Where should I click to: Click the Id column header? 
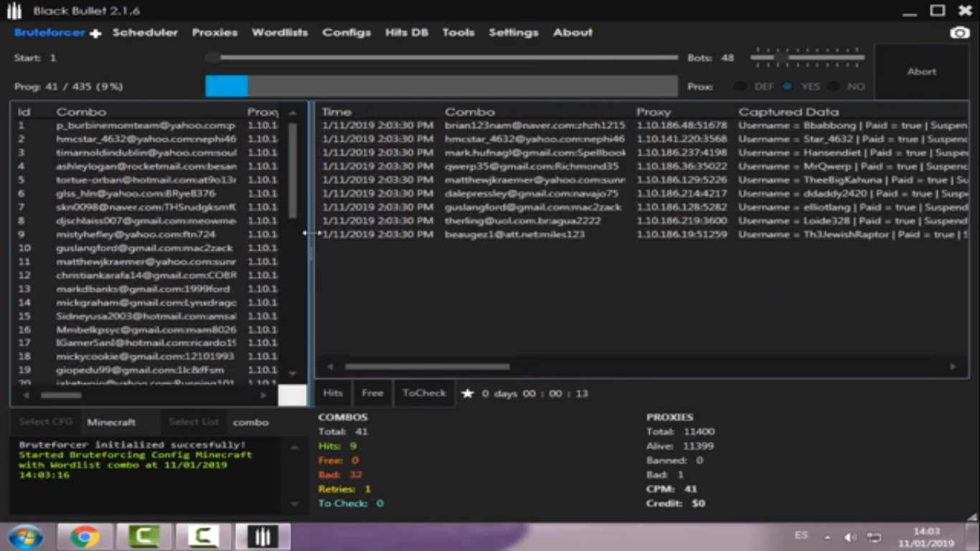24,112
